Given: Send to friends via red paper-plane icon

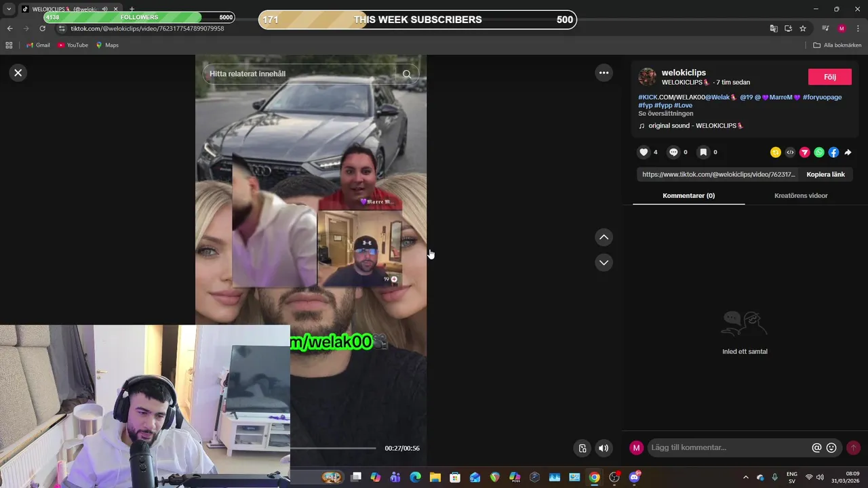Looking at the screenshot, I should [805, 152].
